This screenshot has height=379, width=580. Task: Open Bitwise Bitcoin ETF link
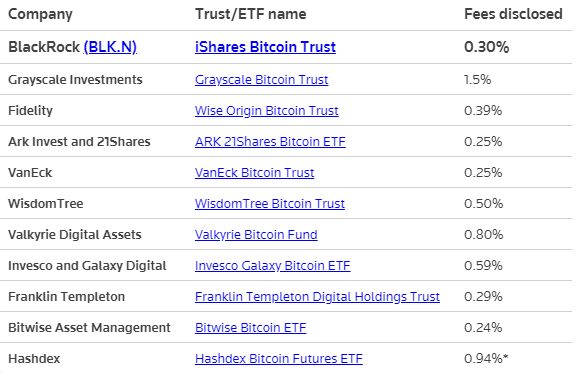point(250,328)
